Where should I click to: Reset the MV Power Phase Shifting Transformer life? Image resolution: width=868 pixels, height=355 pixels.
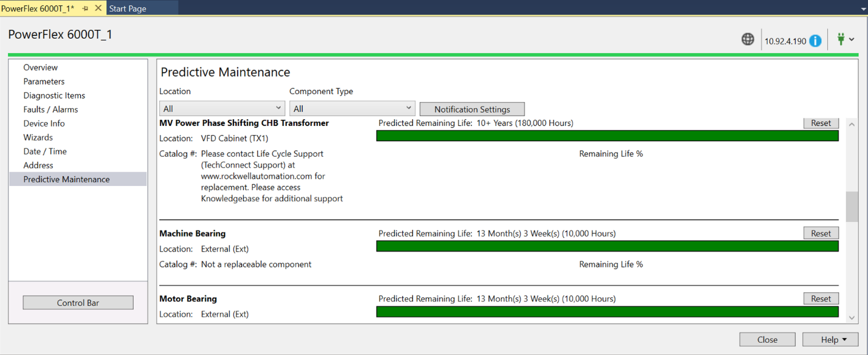[821, 123]
